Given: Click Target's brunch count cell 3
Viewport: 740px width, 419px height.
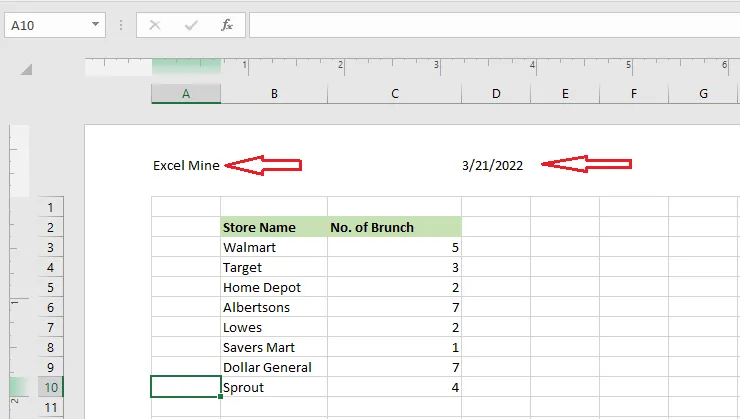Looking at the screenshot, I should (x=394, y=267).
